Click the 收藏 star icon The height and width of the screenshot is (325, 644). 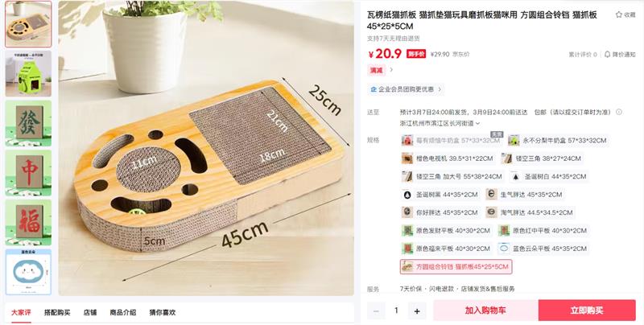point(618,14)
